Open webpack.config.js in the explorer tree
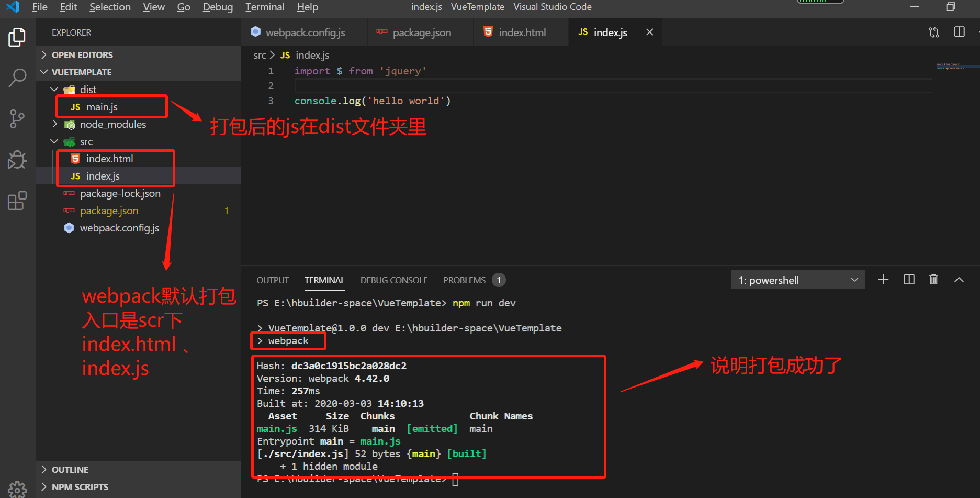The width and height of the screenshot is (980, 498). [x=139, y=228]
